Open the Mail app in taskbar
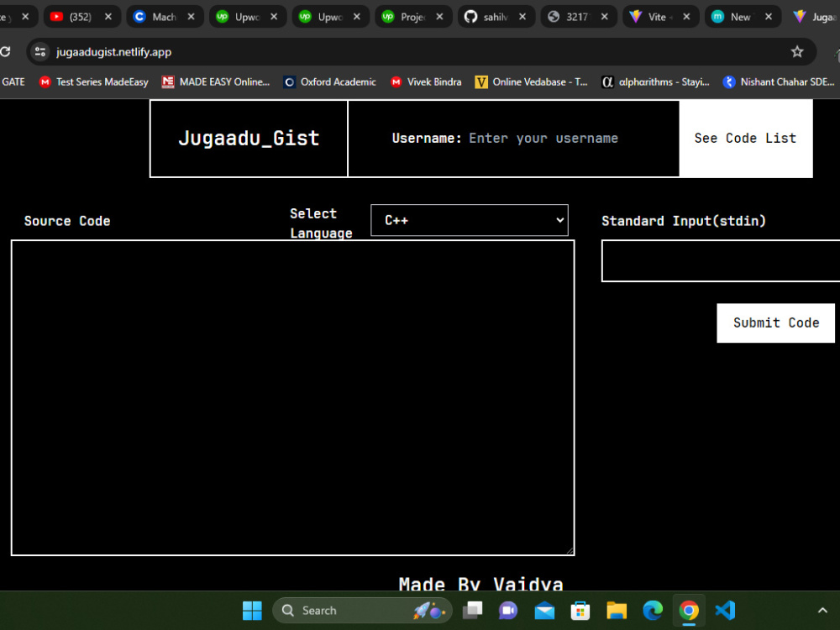The height and width of the screenshot is (630, 840). 544,610
